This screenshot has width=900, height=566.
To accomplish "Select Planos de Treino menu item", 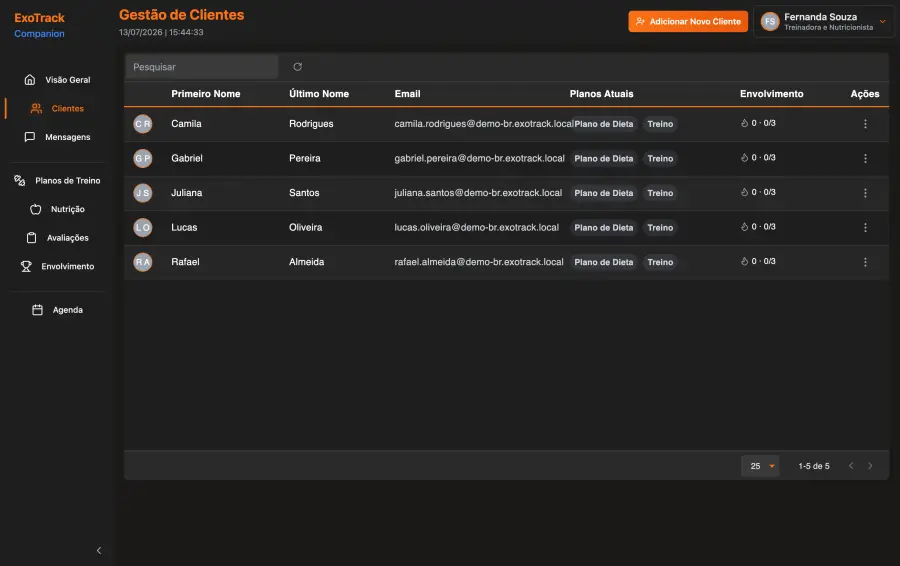I will click(x=57, y=181).
